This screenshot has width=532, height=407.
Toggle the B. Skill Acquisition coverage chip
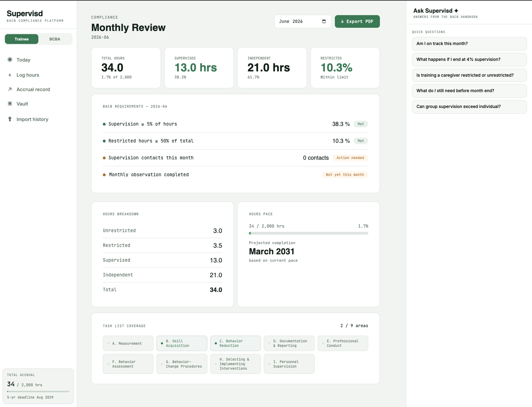[x=182, y=343]
